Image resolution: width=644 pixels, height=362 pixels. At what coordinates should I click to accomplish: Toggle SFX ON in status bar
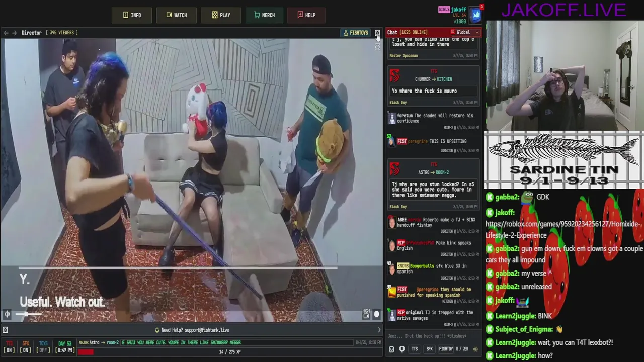(26, 347)
